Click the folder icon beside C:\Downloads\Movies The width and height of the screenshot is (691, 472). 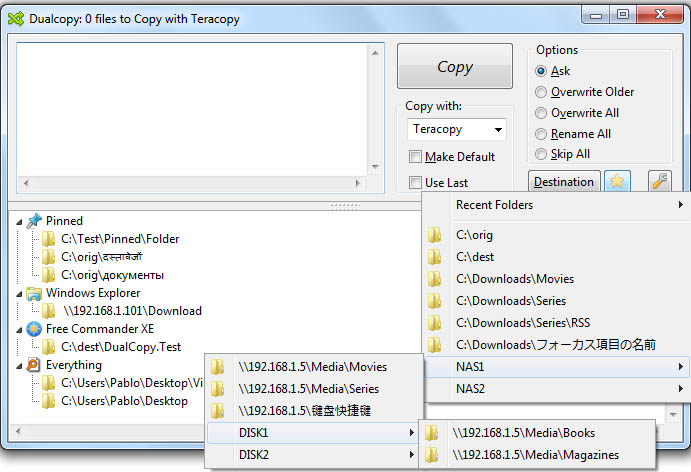pos(435,279)
